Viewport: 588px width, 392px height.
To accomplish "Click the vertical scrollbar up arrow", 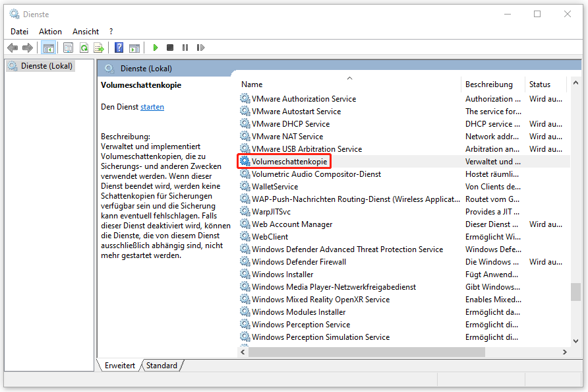I will pos(575,82).
